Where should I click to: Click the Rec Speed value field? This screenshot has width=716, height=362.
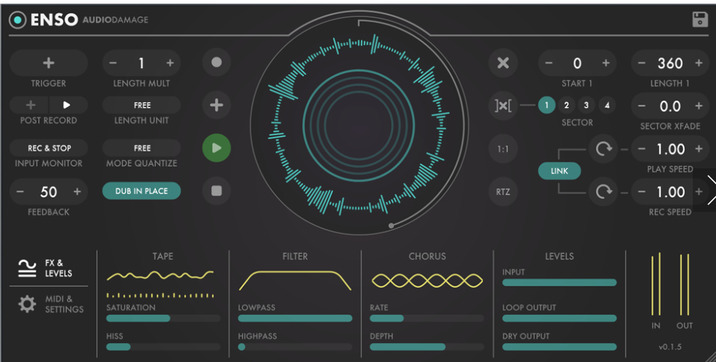pos(670,192)
